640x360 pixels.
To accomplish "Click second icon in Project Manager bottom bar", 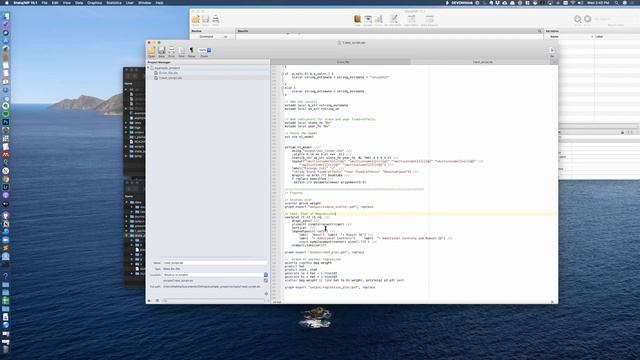I will point(157,300).
